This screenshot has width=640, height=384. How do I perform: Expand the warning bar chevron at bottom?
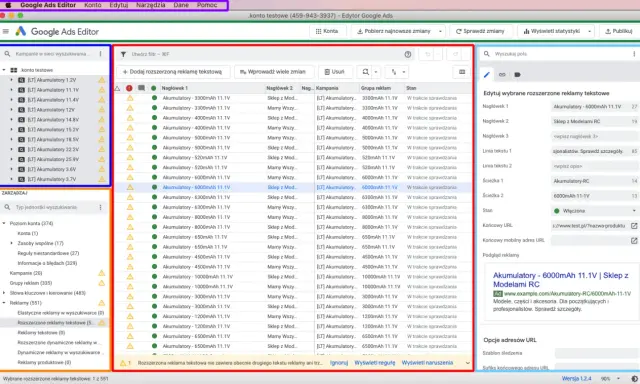pyautogui.click(x=468, y=363)
